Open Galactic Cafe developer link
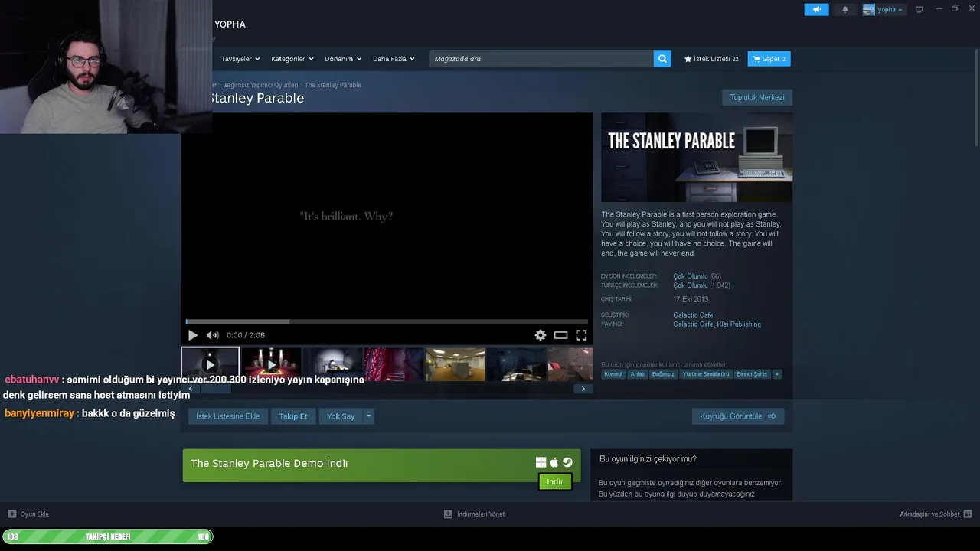 click(693, 315)
